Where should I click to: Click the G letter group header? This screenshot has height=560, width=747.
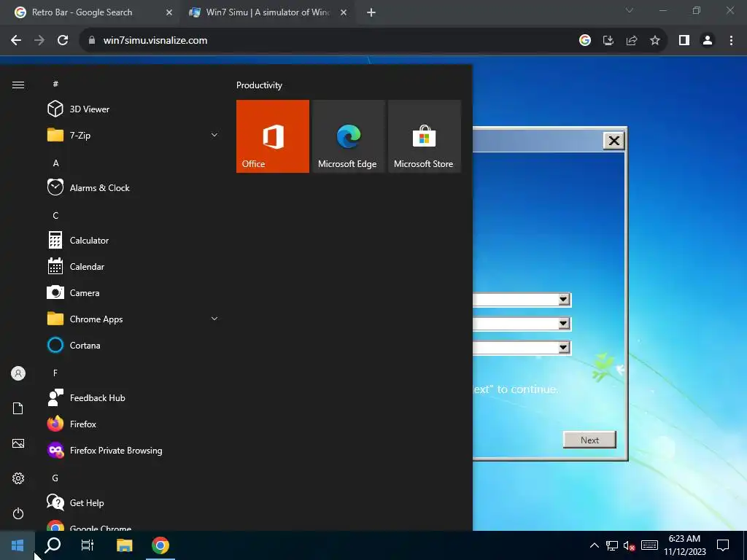[55, 478]
